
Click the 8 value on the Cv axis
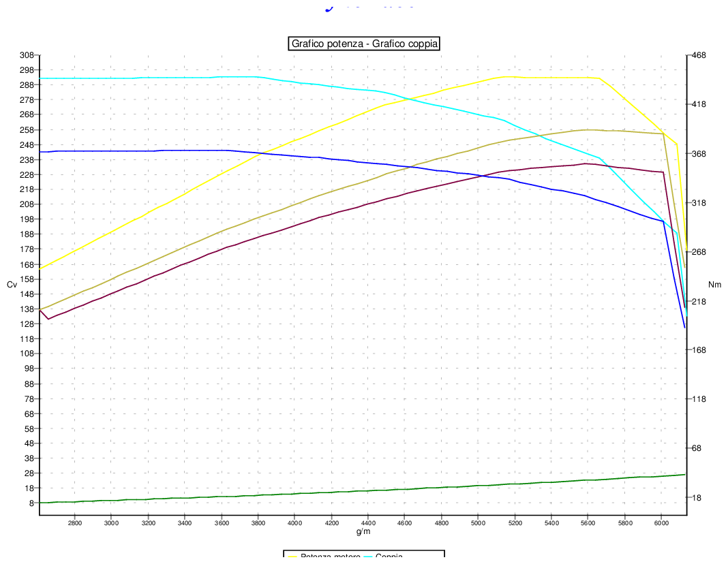click(31, 503)
